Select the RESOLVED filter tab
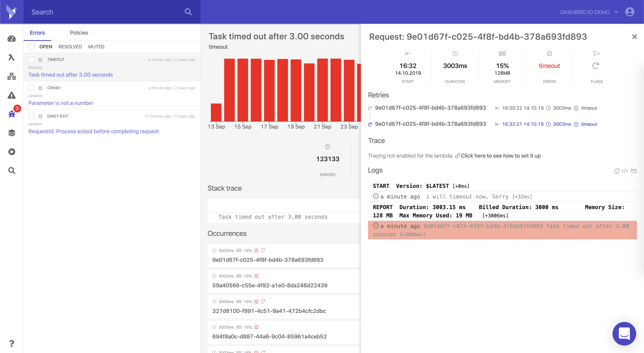Screen dimensions: 644x353 70,47
